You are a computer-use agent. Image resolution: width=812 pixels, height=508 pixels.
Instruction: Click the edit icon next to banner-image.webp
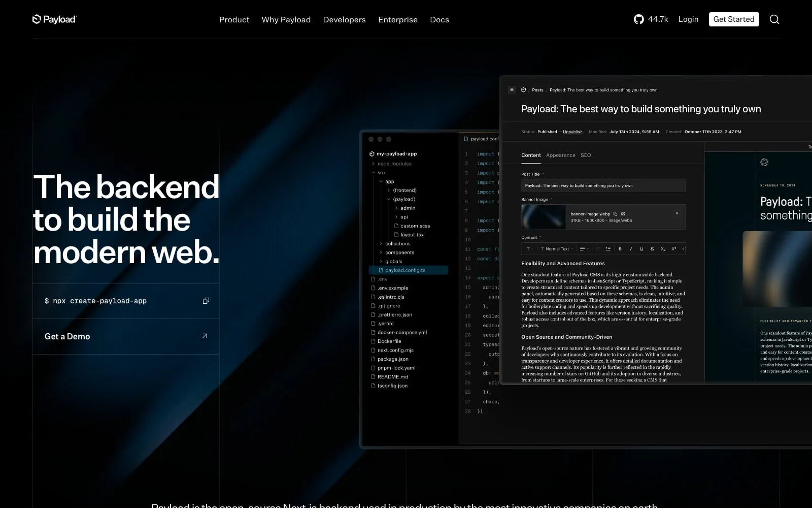[623, 214]
